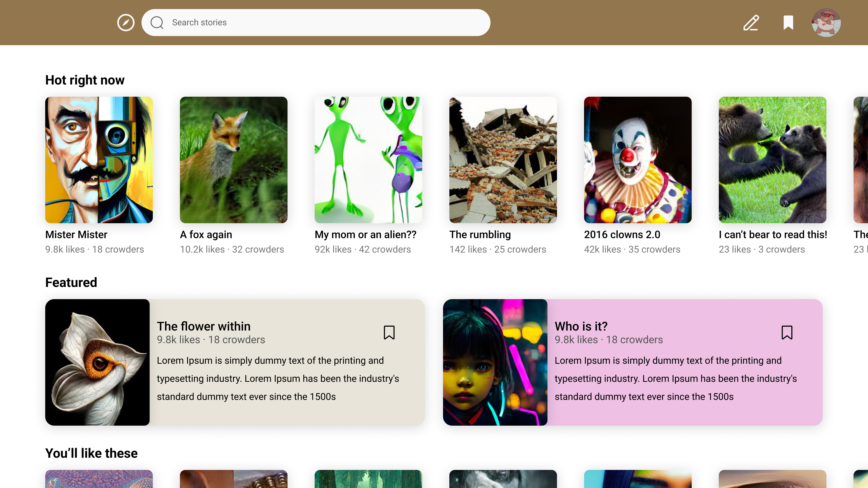The width and height of the screenshot is (868, 488).
Task: Open the bear cubs story cover
Action: 772,160
